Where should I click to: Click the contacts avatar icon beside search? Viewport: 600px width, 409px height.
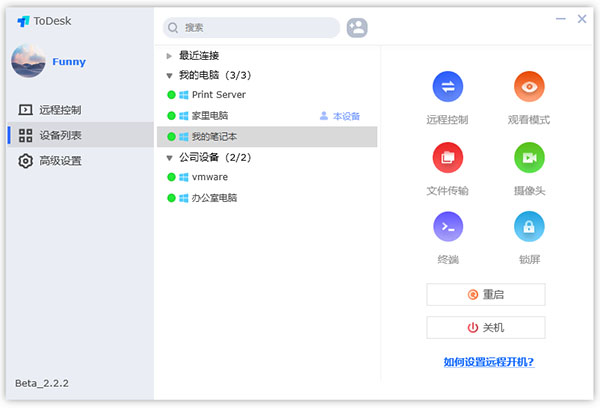pos(357,28)
